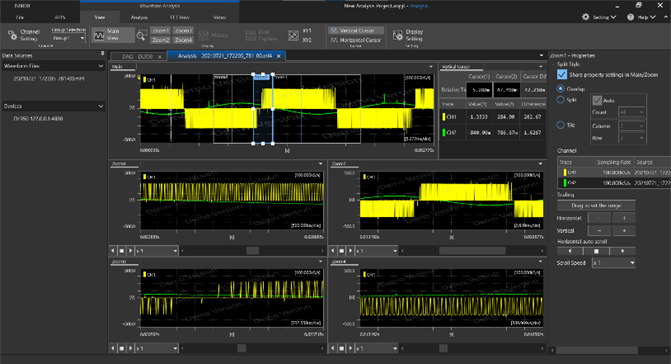Enable the Vertical Cursor tool
This screenshot has width=671, height=364.
(x=356, y=31)
